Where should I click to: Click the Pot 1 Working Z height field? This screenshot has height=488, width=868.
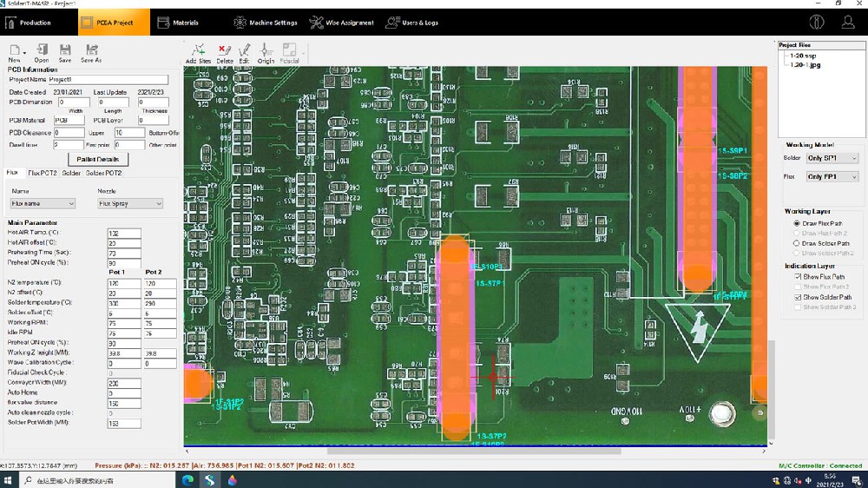coord(124,353)
